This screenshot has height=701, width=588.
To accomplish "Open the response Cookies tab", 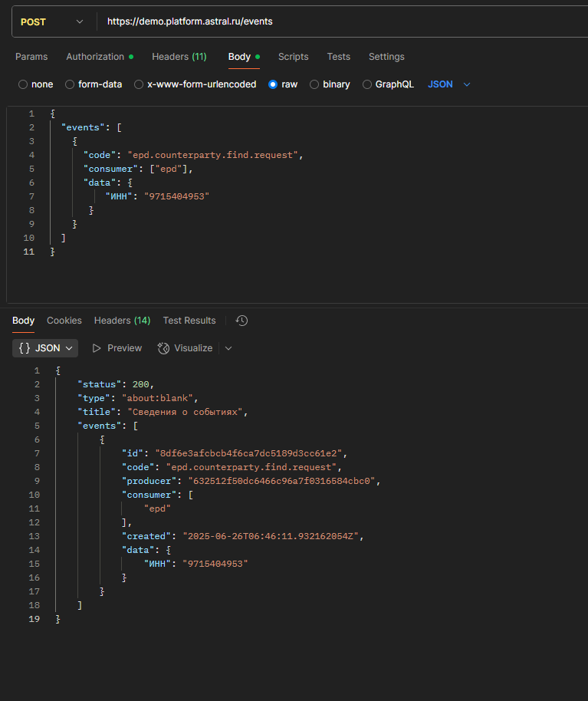I will coord(64,321).
